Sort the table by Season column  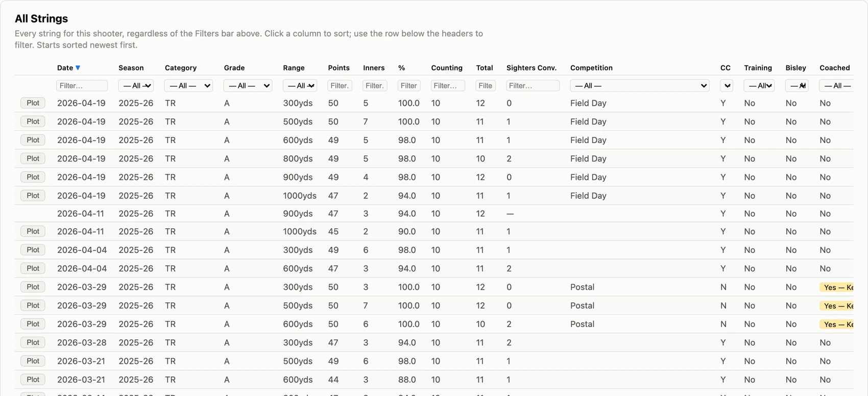tap(131, 68)
